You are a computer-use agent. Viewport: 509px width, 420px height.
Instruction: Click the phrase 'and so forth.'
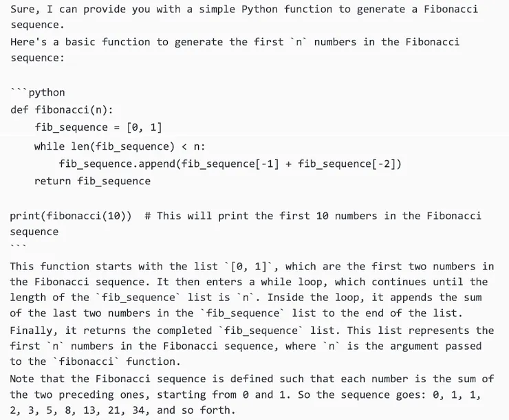click(196, 411)
